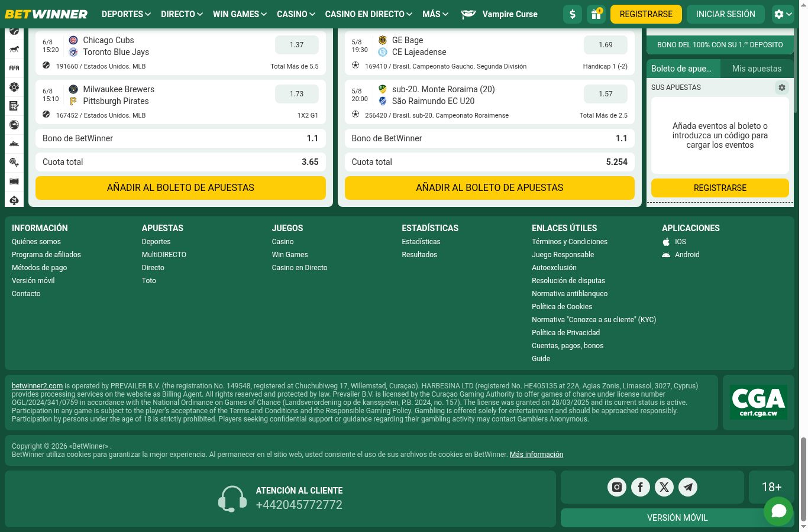
Task: Download the iOS app
Action: click(674, 242)
